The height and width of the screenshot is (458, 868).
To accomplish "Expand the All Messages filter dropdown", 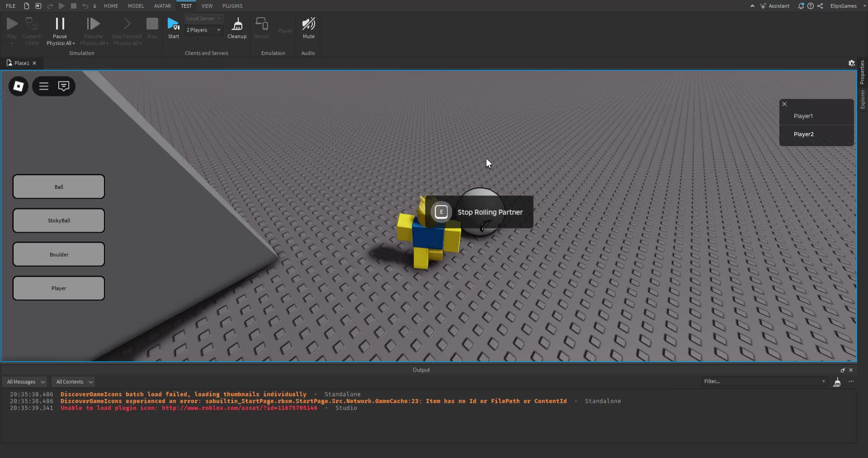I will coord(25,382).
